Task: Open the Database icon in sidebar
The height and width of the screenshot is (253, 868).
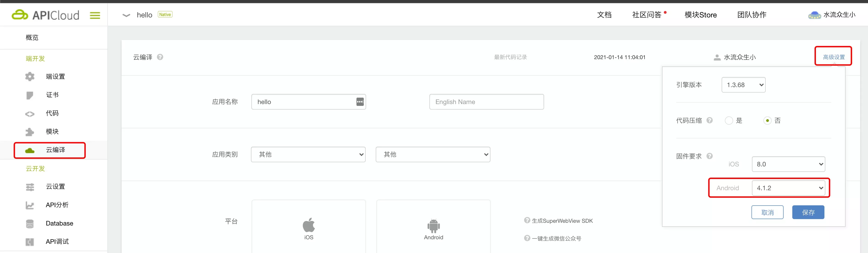Action: point(30,223)
